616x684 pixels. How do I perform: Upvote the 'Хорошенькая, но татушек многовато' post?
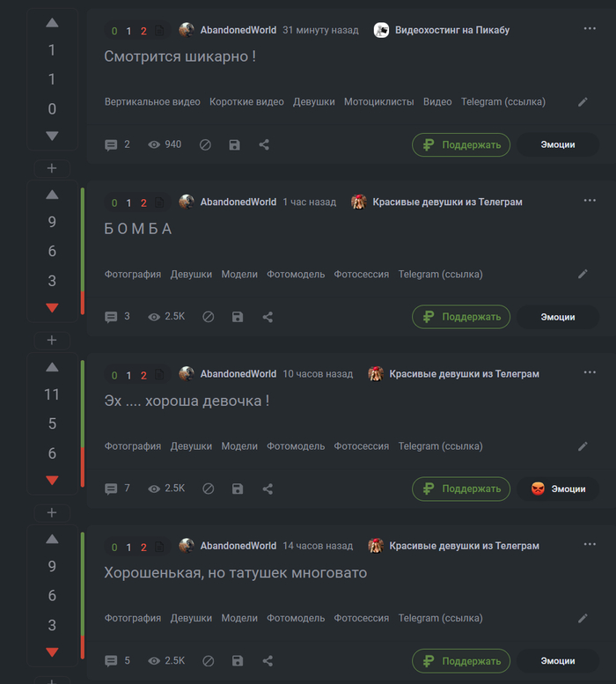click(52, 539)
